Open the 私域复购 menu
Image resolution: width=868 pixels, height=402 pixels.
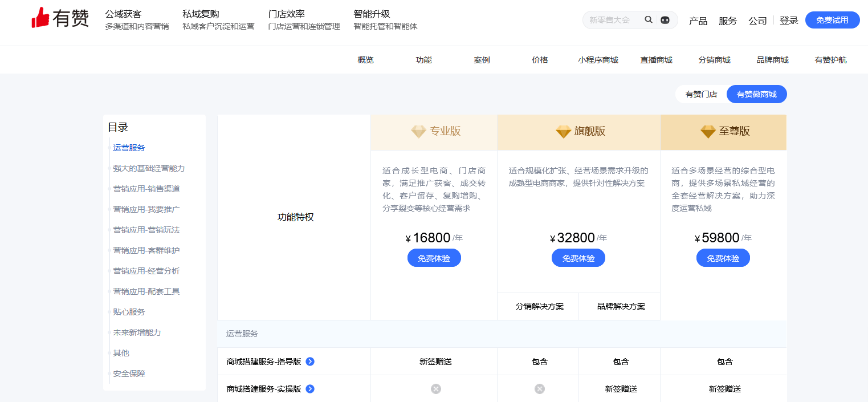[218, 20]
